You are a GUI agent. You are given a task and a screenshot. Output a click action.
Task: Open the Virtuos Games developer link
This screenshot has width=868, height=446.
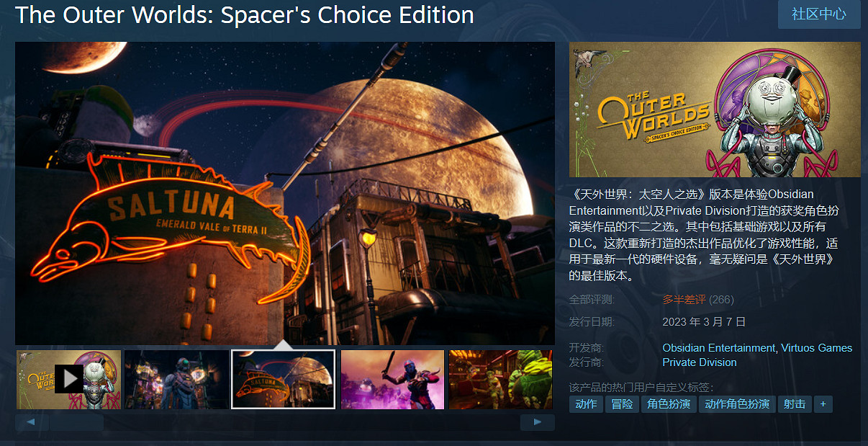point(817,348)
